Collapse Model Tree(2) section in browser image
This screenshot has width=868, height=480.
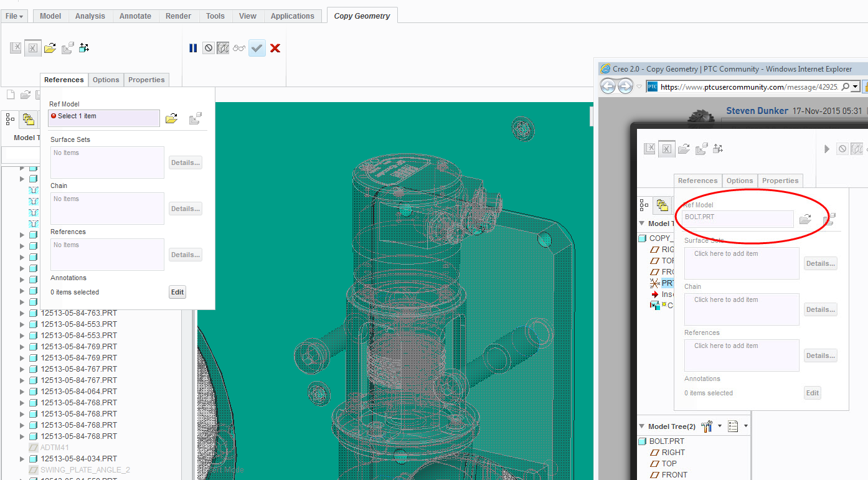pyautogui.click(x=643, y=426)
